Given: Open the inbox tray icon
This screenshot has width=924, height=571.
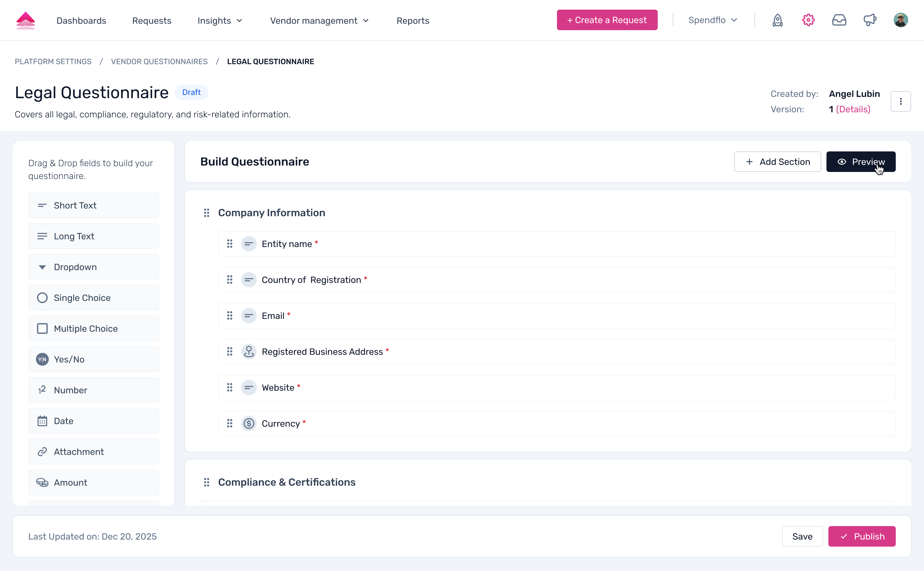Looking at the screenshot, I should 839,20.
